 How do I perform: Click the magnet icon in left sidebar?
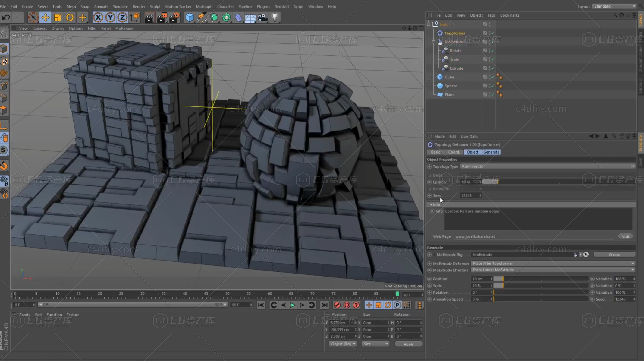click(4, 166)
